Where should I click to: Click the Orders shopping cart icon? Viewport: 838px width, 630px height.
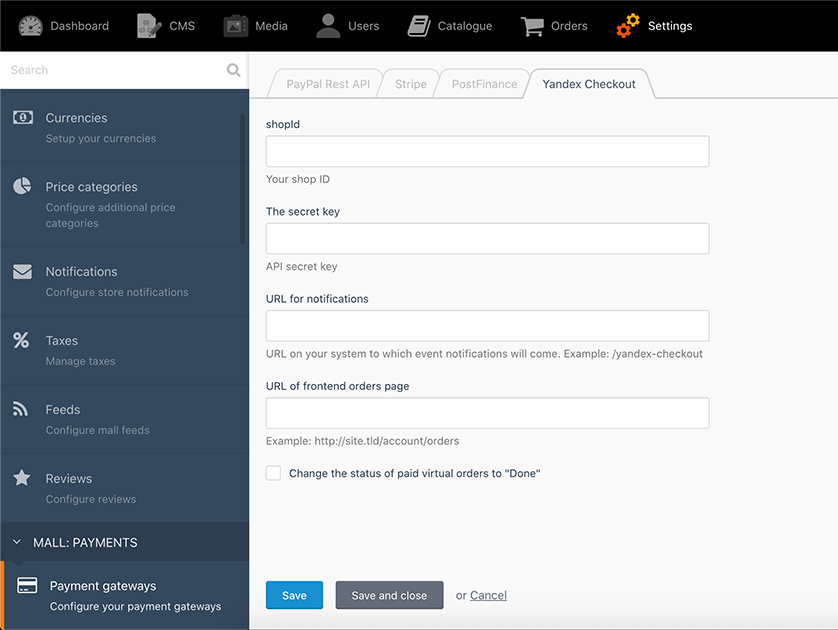[532, 26]
